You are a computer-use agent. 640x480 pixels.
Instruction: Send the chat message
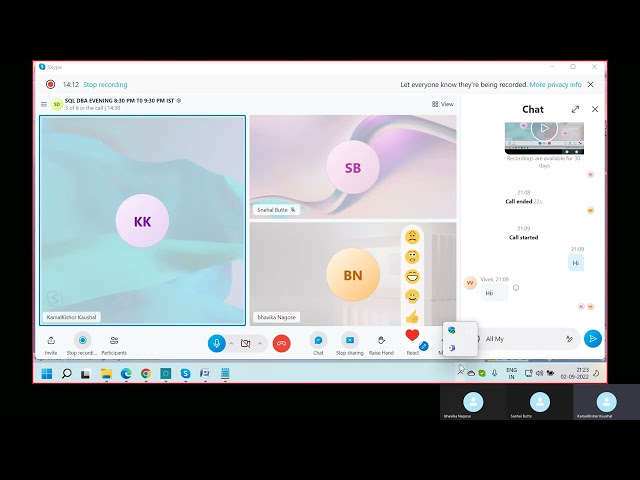pyautogui.click(x=593, y=339)
